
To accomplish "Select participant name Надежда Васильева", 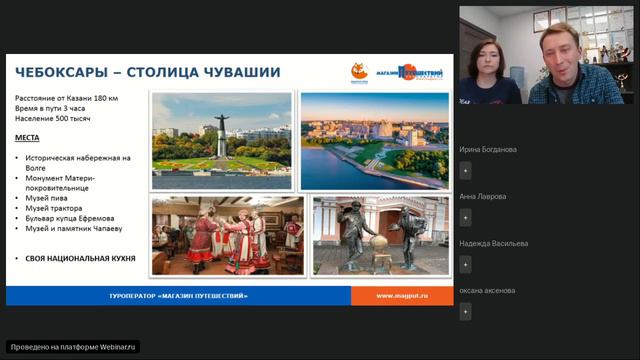I will pyautogui.click(x=493, y=243).
